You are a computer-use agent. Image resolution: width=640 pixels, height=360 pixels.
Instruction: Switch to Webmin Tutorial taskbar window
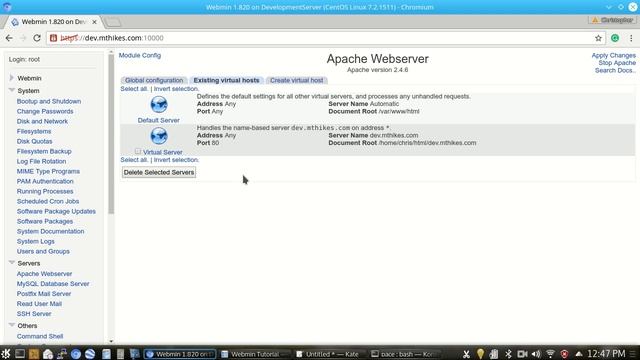pyautogui.click(x=255, y=354)
